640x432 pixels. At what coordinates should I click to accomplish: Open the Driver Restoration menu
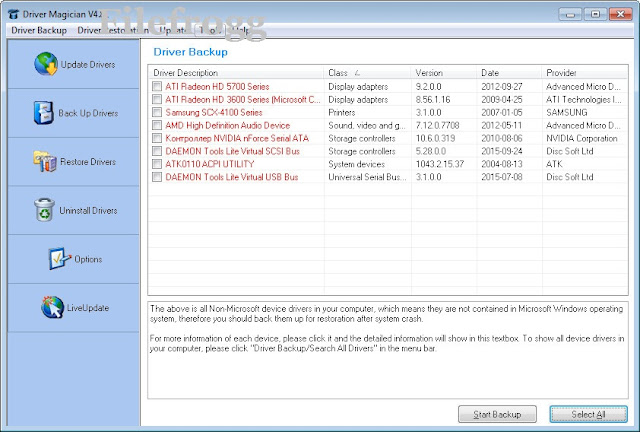113,30
